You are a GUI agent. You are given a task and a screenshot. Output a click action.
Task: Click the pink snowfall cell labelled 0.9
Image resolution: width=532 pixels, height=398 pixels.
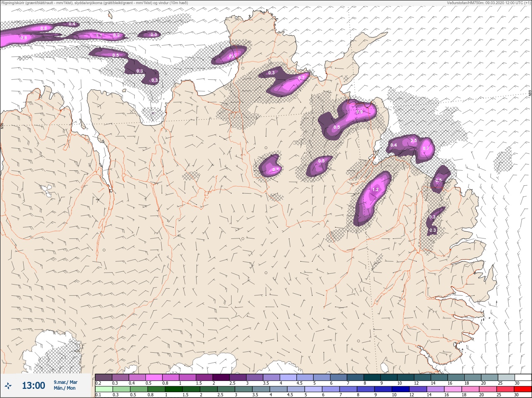(x=348, y=118)
